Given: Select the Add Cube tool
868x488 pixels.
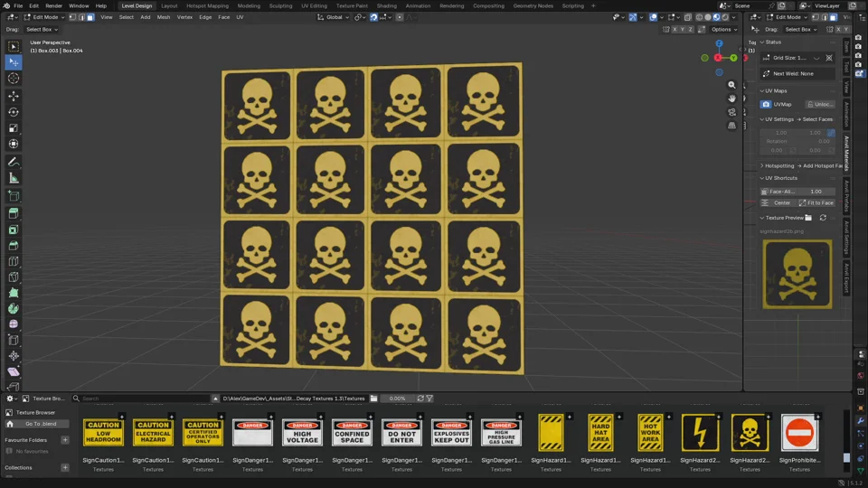Looking at the screenshot, I should pyautogui.click(x=14, y=196).
